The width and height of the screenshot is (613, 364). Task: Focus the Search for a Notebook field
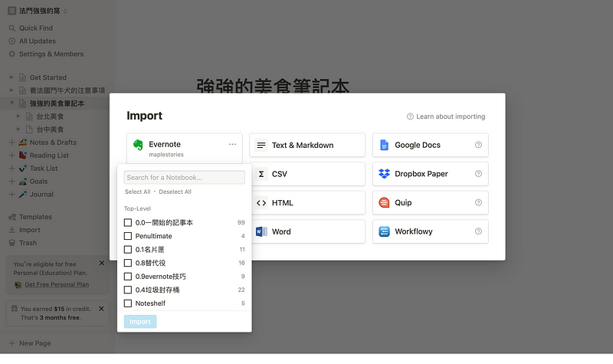click(x=185, y=178)
